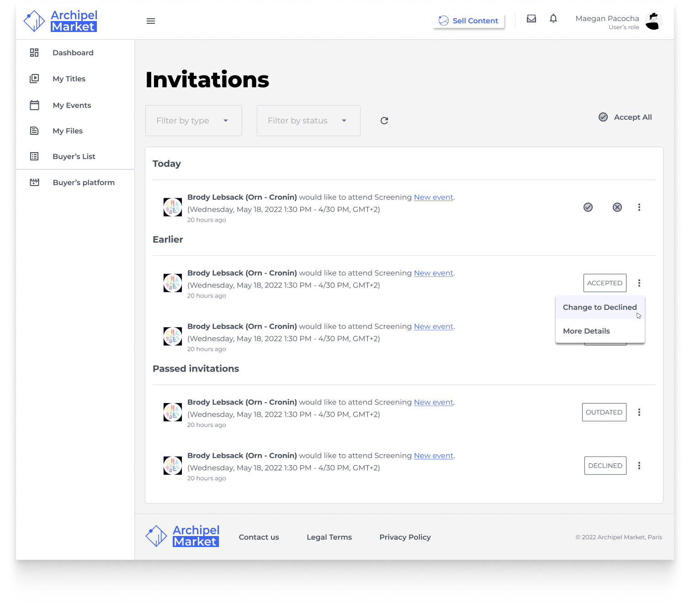Open the Filter by status dropdown
690x616 pixels.
click(308, 121)
